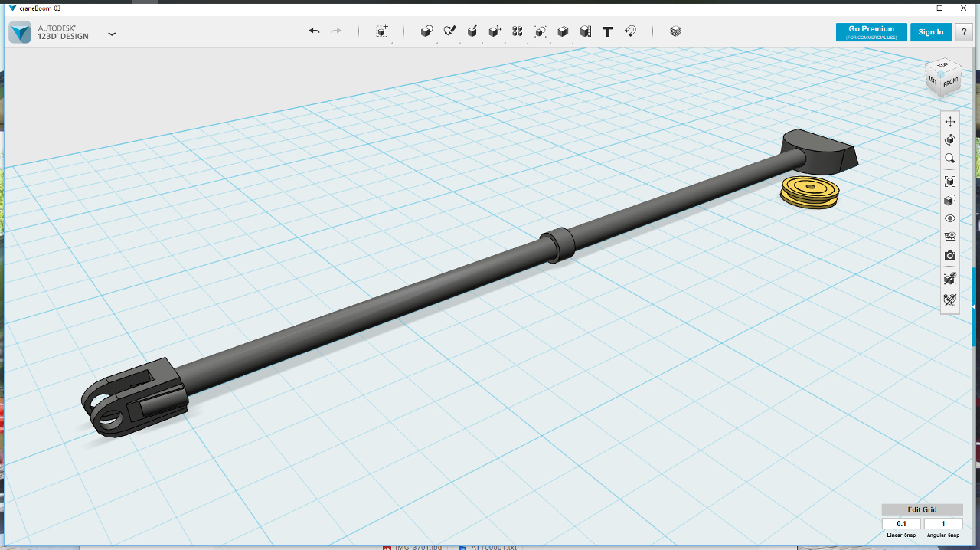
Task: Click the LEFT face of view cube
Action: click(933, 79)
